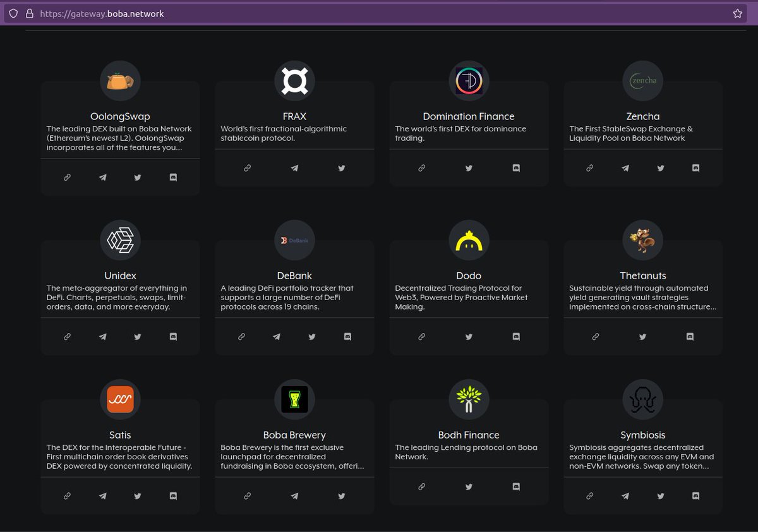This screenshot has width=758, height=532.
Task: Click the Thetanuts squirrel logo
Action: [643, 240]
